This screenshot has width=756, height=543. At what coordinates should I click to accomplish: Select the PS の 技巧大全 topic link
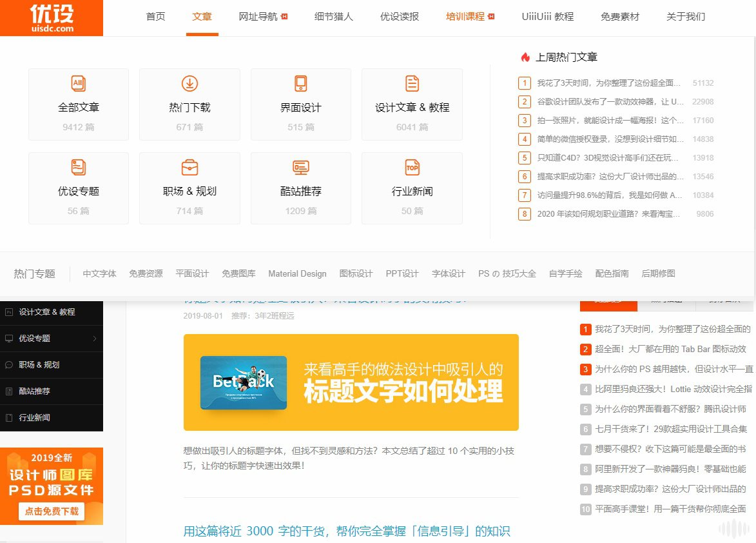click(x=507, y=273)
